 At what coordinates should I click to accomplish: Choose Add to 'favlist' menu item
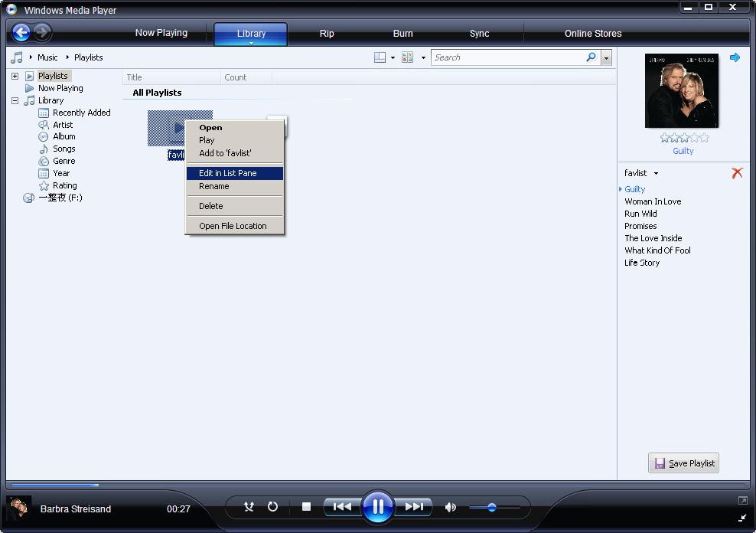point(235,153)
